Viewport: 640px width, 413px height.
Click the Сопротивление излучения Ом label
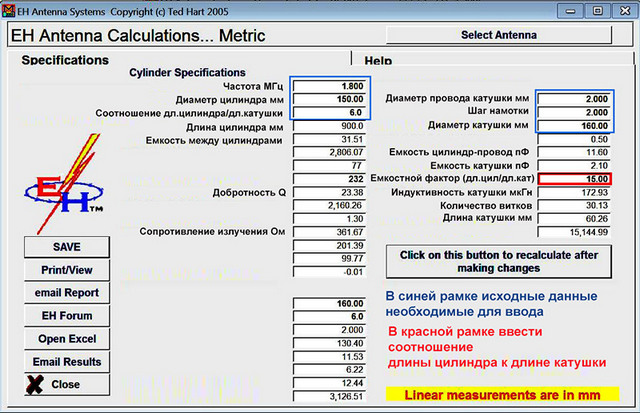(x=212, y=232)
